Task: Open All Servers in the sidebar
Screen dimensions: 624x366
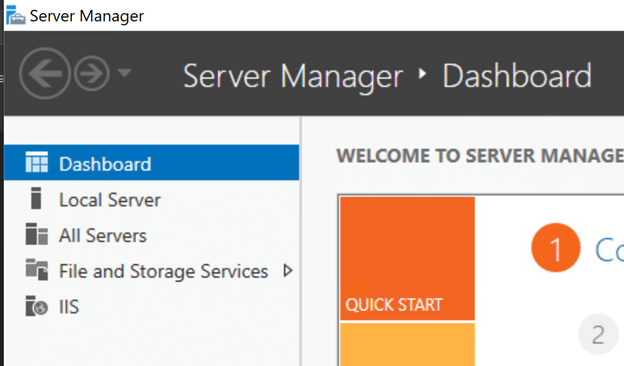Action: [152, 235]
